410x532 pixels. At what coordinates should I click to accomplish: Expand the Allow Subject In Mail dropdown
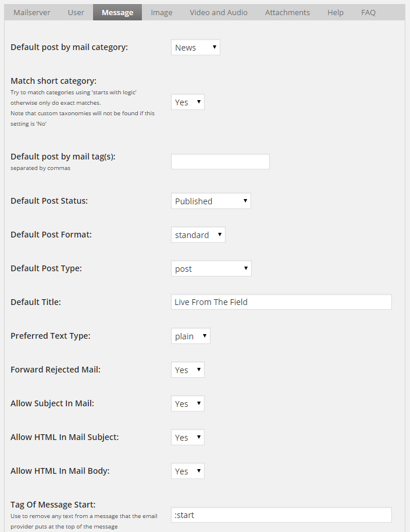[x=187, y=404]
